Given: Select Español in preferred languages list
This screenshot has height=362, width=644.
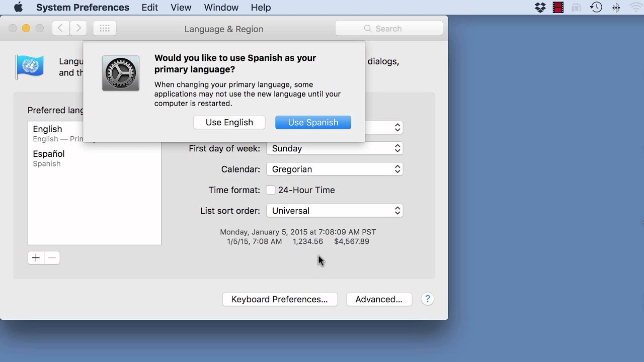Looking at the screenshot, I should click(x=95, y=158).
